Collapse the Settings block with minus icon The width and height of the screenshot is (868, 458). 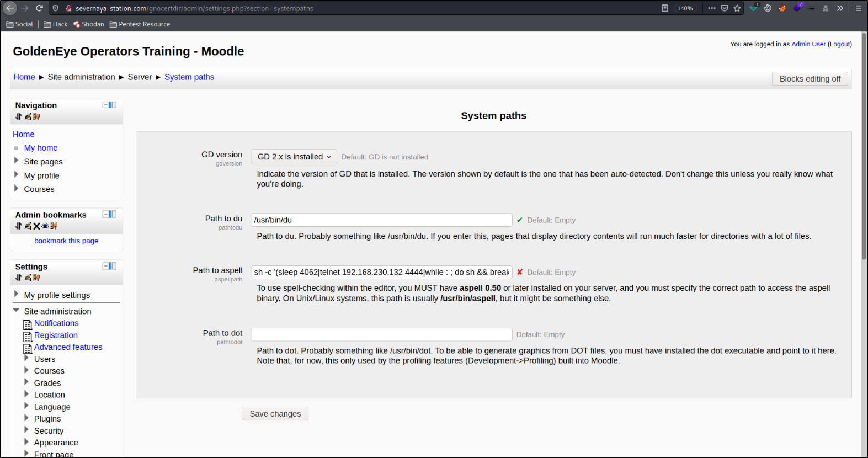pos(105,266)
